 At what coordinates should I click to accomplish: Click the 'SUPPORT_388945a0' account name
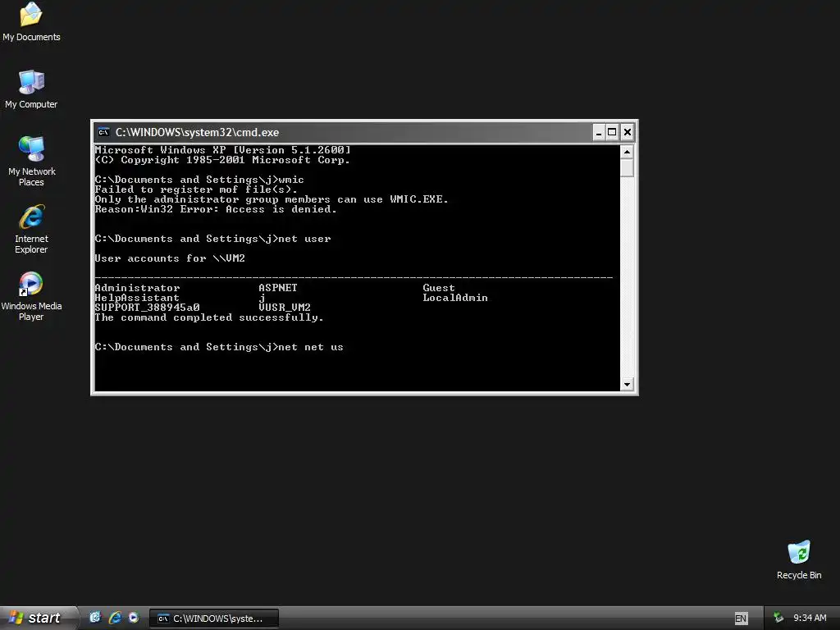pyautogui.click(x=148, y=308)
